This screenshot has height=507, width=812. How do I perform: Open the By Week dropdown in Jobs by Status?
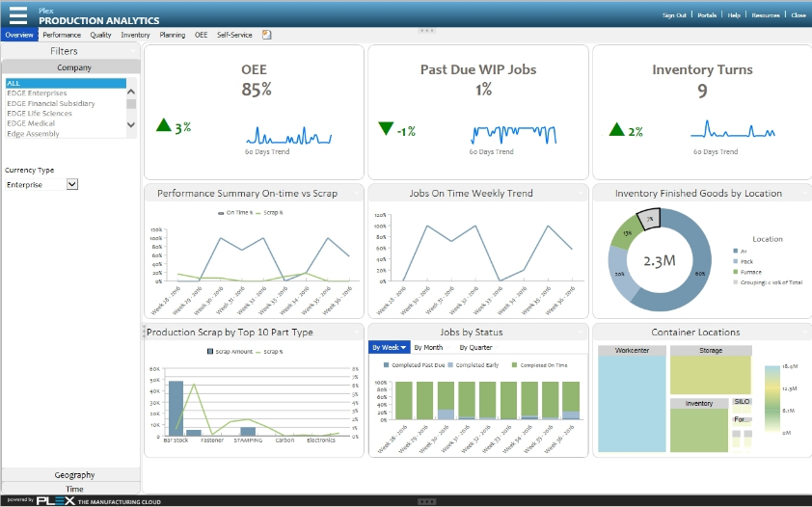389,347
